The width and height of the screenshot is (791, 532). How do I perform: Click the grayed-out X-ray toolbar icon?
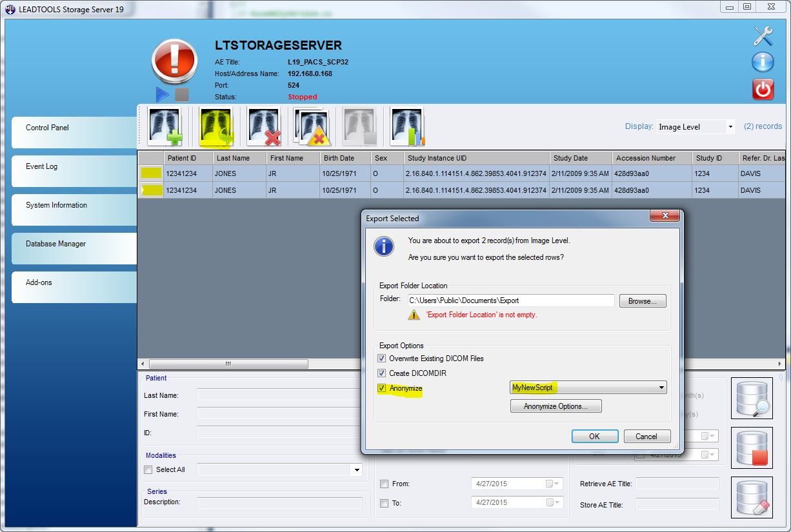click(360, 126)
